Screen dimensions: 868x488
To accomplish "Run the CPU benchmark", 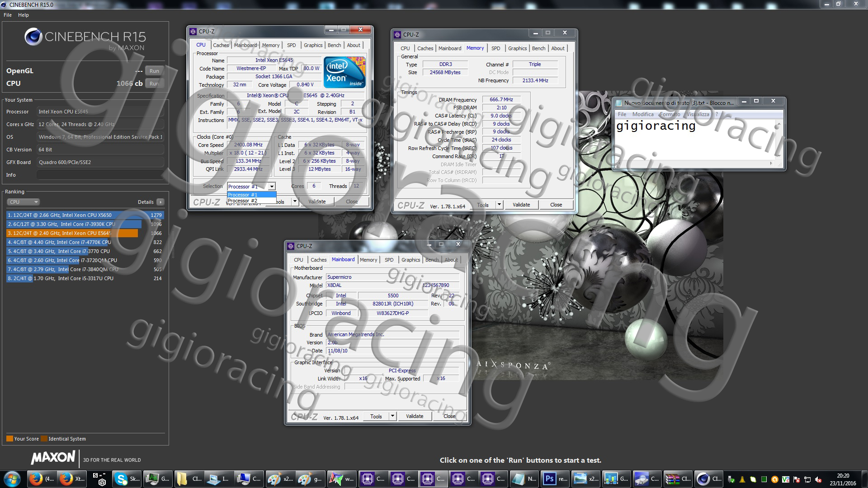I will point(154,84).
